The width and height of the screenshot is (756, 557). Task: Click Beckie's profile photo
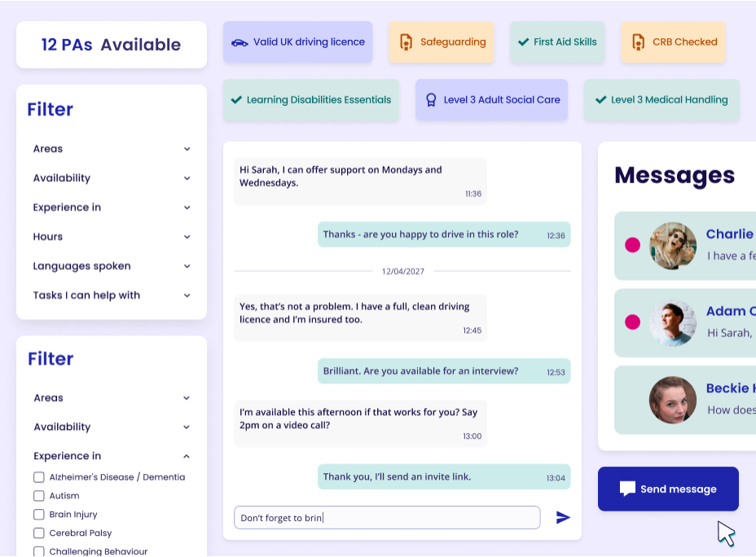[672, 400]
